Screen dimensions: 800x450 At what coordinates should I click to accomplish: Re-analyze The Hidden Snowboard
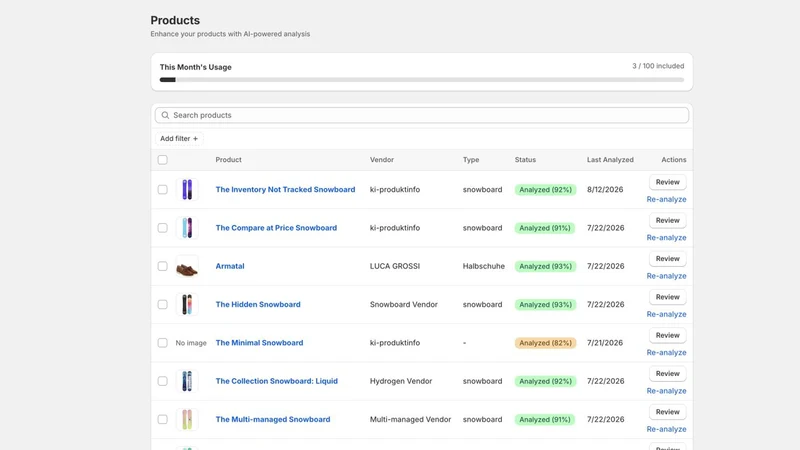pos(666,314)
